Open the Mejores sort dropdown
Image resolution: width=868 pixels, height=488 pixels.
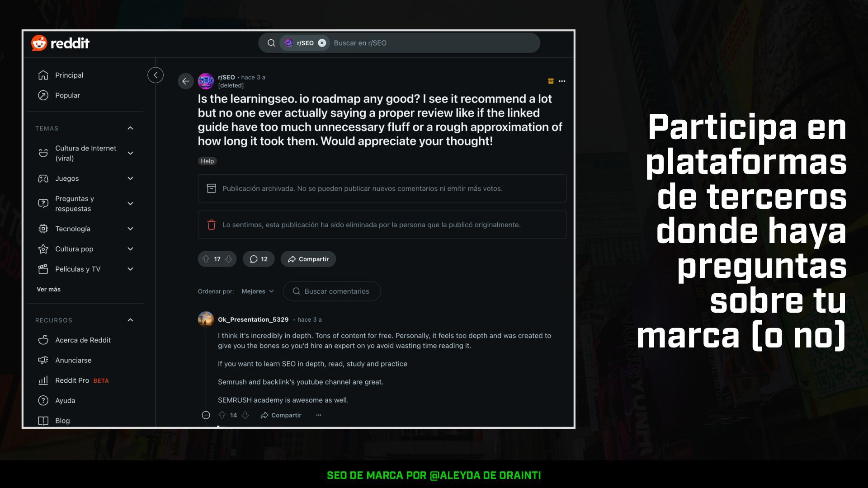click(258, 291)
